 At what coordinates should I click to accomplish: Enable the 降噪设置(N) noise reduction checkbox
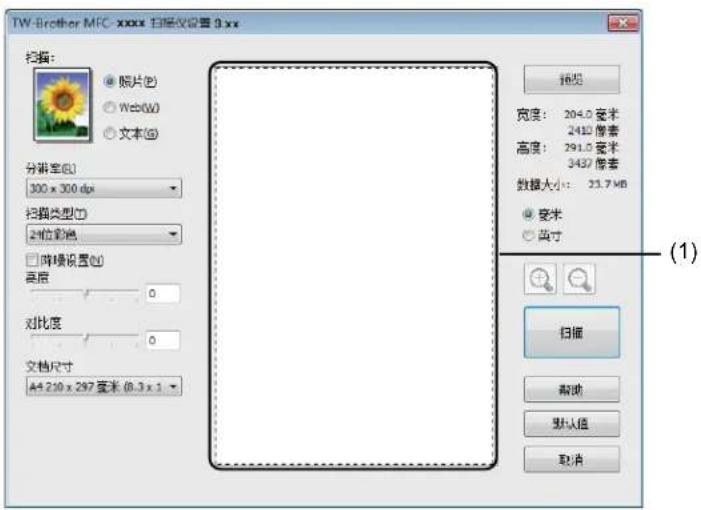(x=32, y=260)
